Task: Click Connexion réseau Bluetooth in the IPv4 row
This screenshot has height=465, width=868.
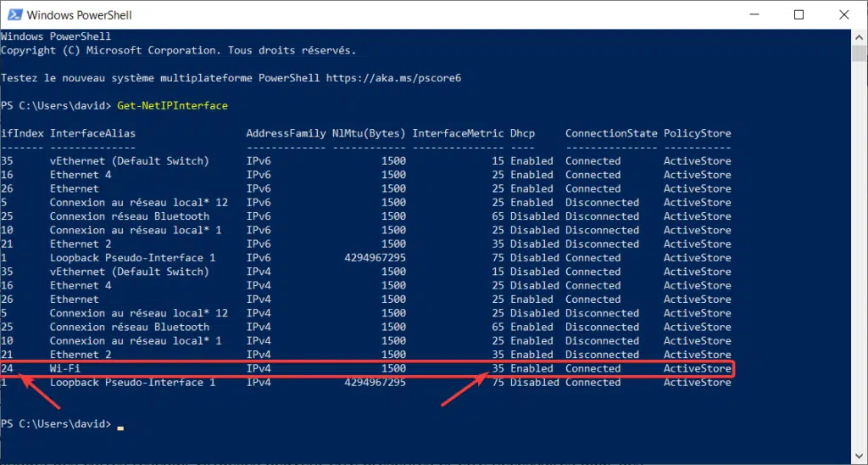Action: (130, 327)
